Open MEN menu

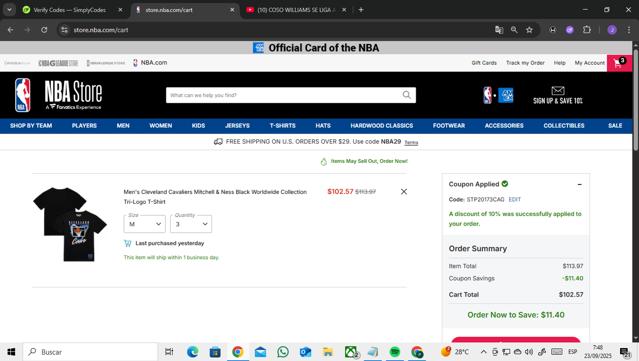(123, 125)
